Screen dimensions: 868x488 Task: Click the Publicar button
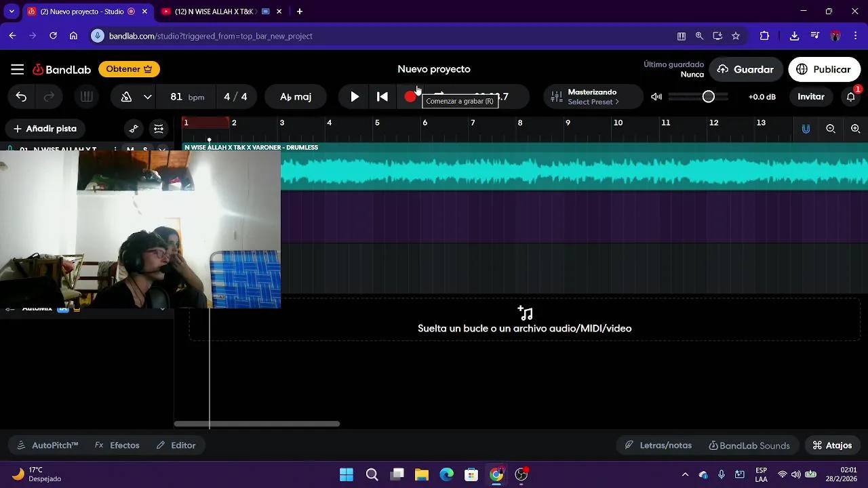(824, 69)
